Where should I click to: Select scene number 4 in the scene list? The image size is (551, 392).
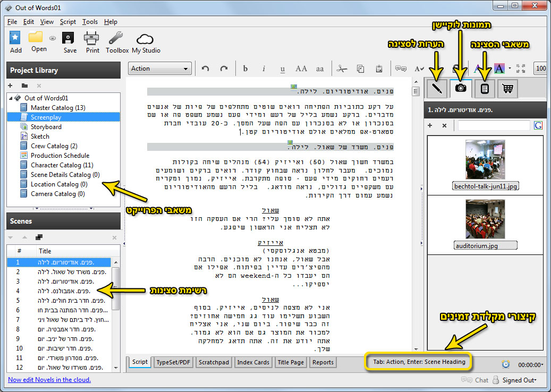coord(59,291)
